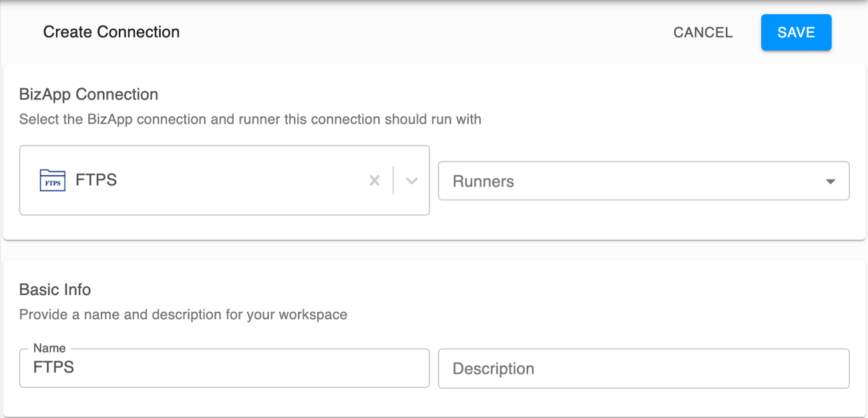
Task: Click the Basic Info section heading
Action: [x=55, y=290]
